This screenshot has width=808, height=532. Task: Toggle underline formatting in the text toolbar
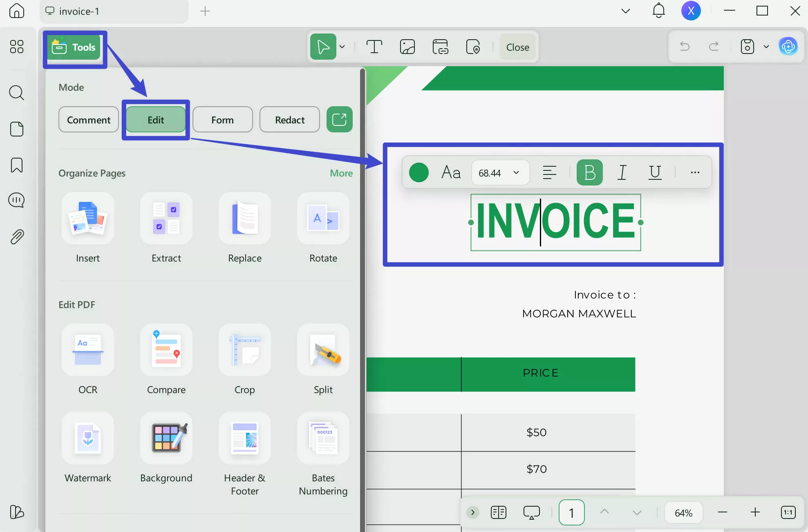click(x=654, y=172)
